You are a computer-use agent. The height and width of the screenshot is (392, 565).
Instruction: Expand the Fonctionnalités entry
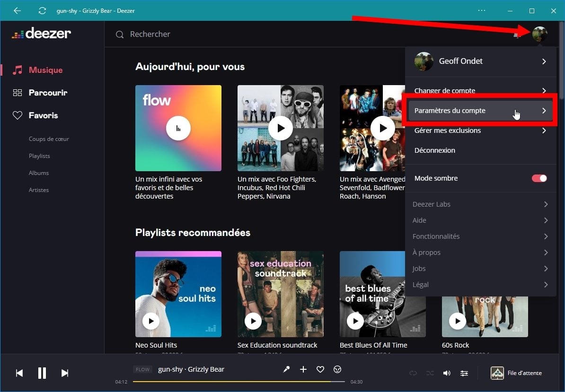click(x=481, y=236)
